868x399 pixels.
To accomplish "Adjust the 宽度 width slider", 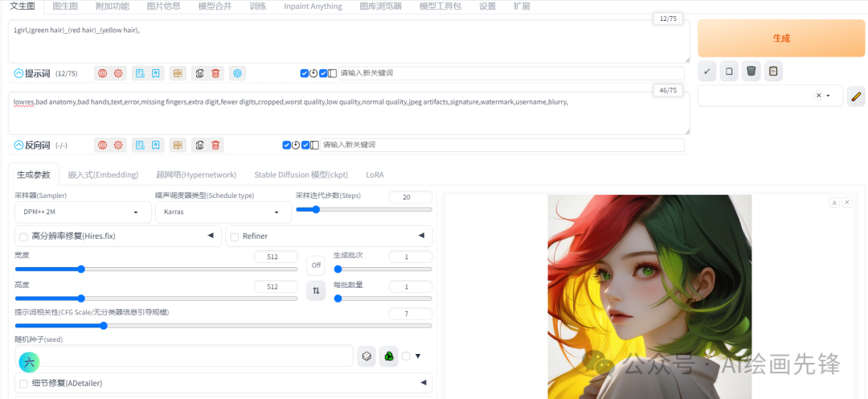I will 156,269.
